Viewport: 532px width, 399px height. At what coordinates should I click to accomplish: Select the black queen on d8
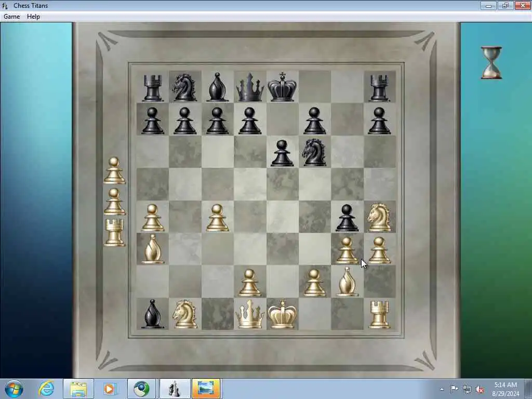coord(250,87)
